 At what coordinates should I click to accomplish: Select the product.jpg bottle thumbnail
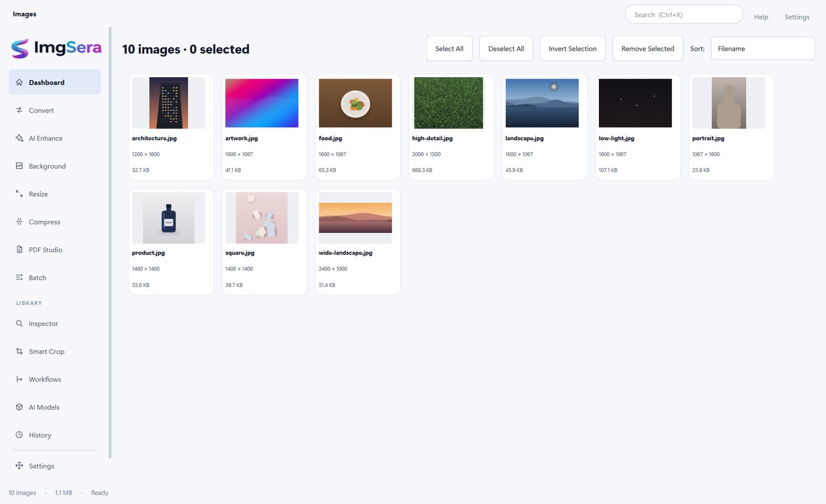pos(169,218)
